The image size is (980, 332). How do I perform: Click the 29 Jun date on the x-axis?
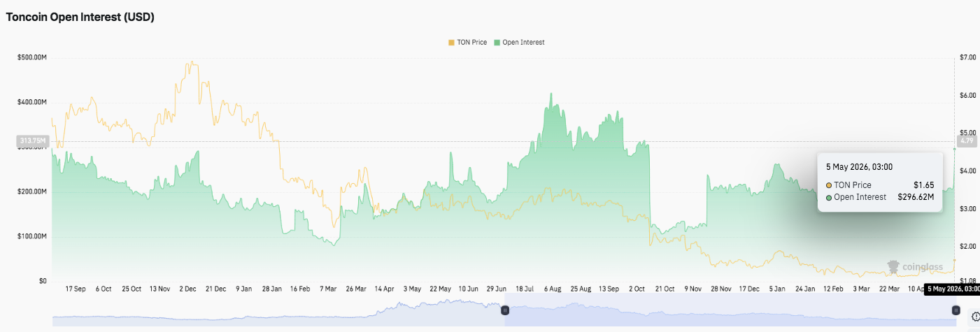(497, 289)
